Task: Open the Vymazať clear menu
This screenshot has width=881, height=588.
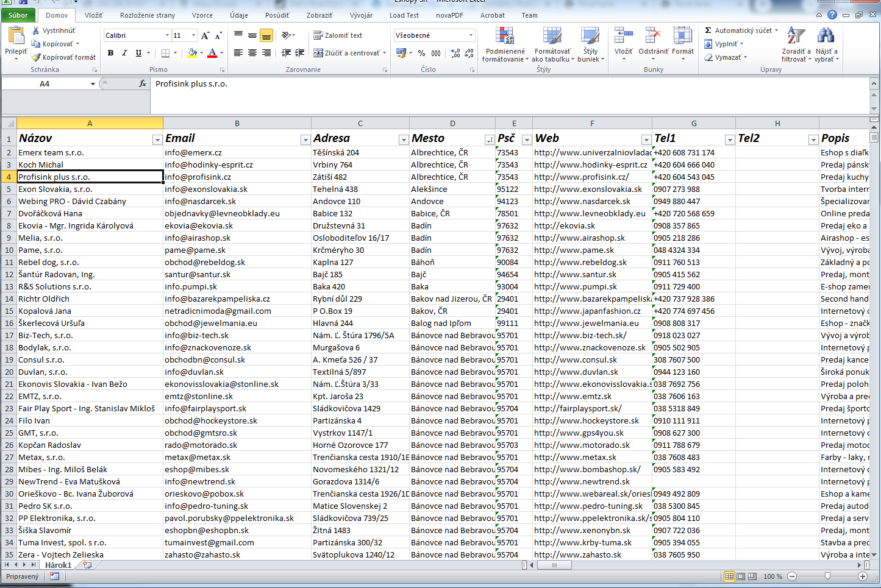Action: 726,57
